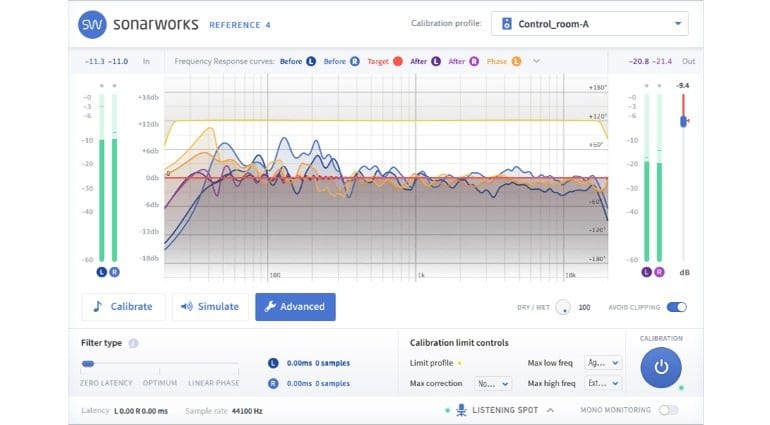Expand the frequency response curves chevron
This screenshot has width=770, height=425.
[x=536, y=61]
